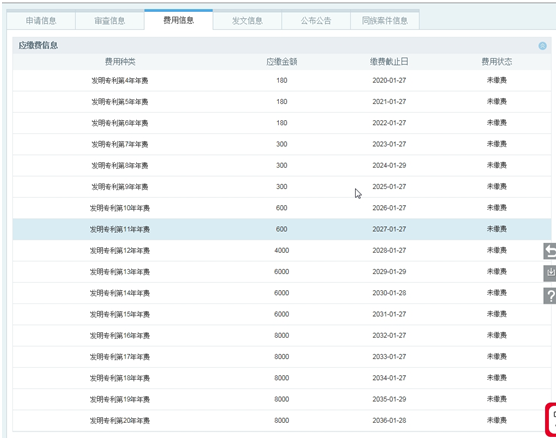Click the amount 300 in the 第7年年费 row

coord(281,144)
